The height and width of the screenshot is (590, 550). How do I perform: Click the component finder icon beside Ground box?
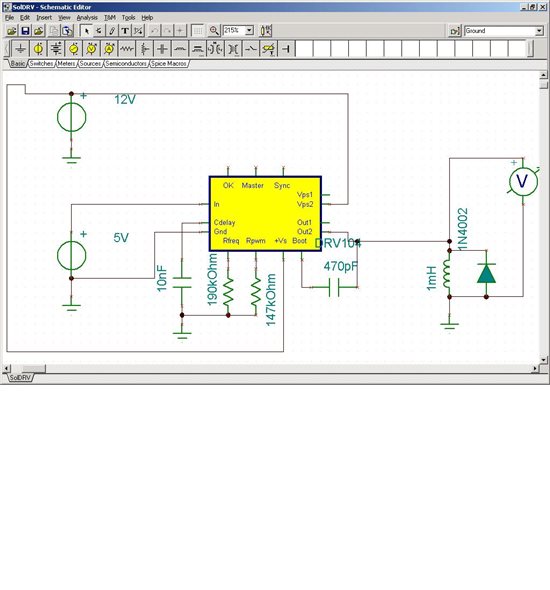coord(455,31)
